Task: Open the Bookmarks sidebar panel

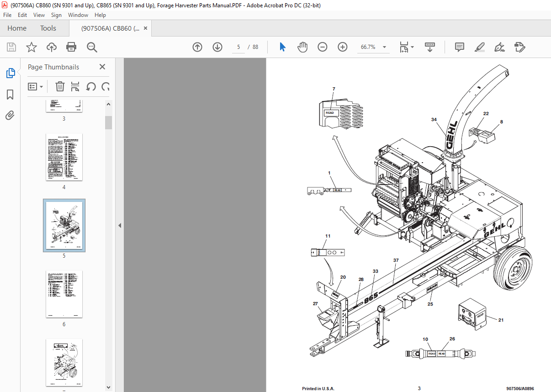Action: coord(10,95)
